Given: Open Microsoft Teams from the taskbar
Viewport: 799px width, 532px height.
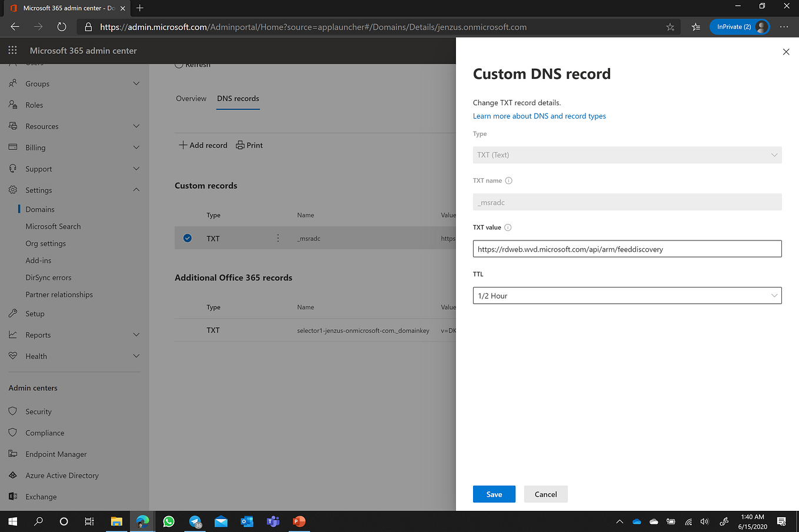Looking at the screenshot, I should tap(272, 521).
